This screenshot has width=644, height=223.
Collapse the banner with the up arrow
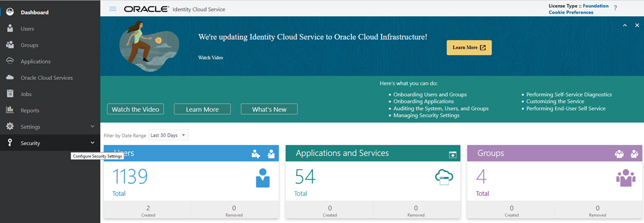(x=625, y=25)
